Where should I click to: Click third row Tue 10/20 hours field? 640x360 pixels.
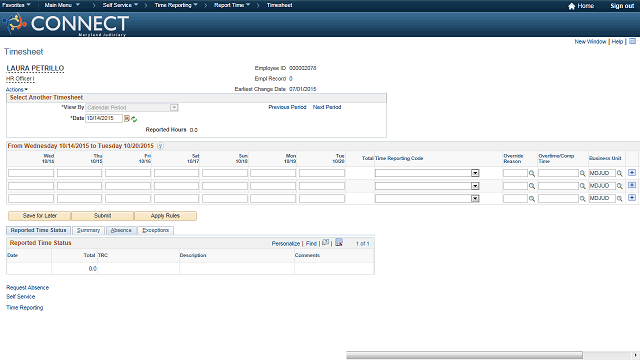[322, 199]
